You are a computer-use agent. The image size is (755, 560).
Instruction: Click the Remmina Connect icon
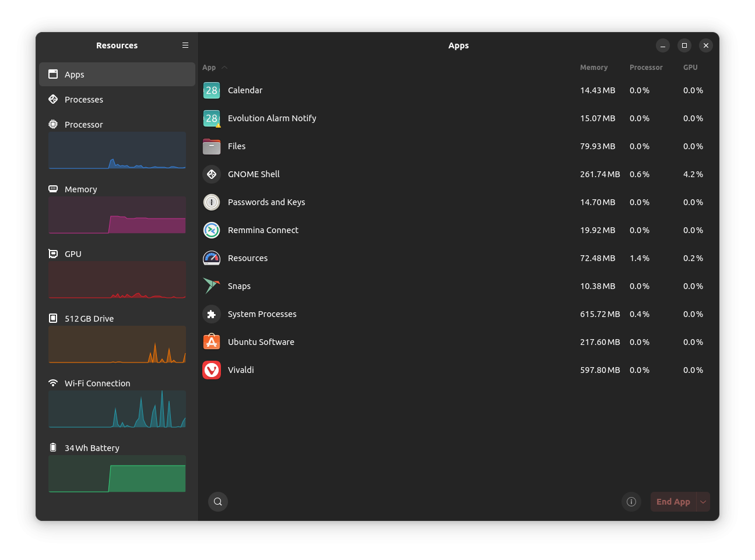click(x=212, y=230)
